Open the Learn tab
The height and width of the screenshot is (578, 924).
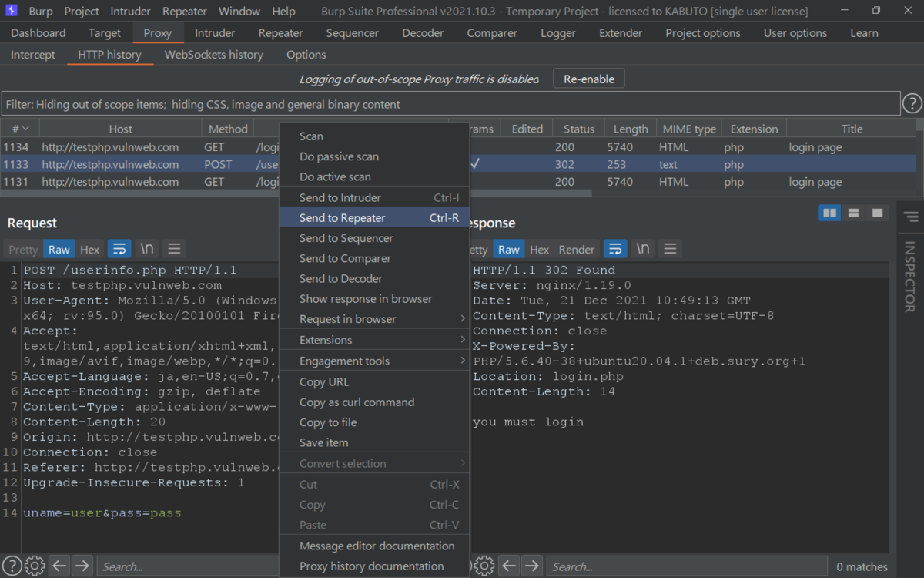(864, 33)
